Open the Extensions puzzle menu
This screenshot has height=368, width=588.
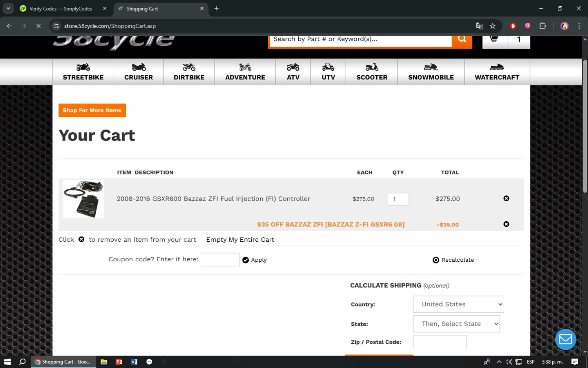pyautogui.click(x=543, y=26)
